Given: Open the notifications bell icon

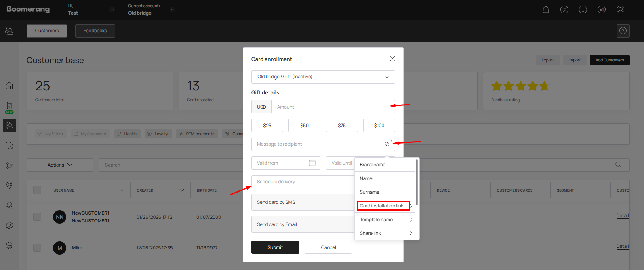Looking at the screenshot, I should (x=545, y=10).
